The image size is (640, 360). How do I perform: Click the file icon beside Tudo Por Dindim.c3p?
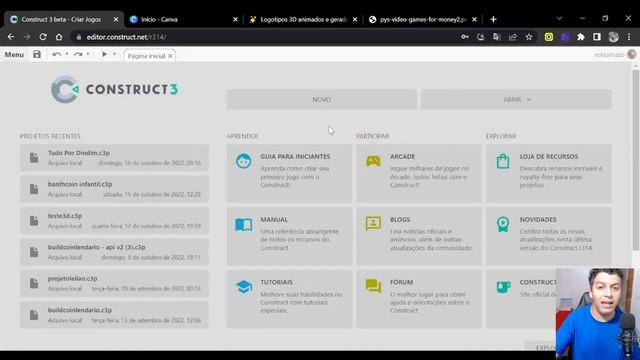click(x=34, y=158)
